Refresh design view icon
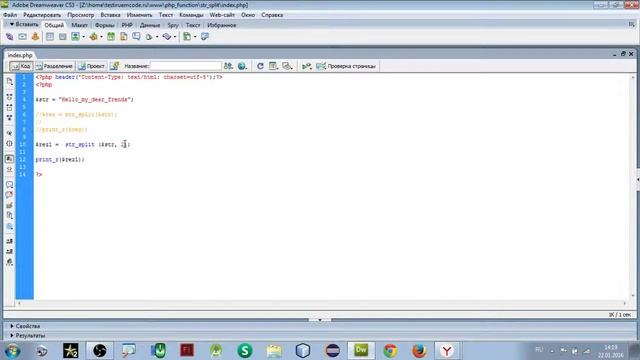 (x=260, y=66)
